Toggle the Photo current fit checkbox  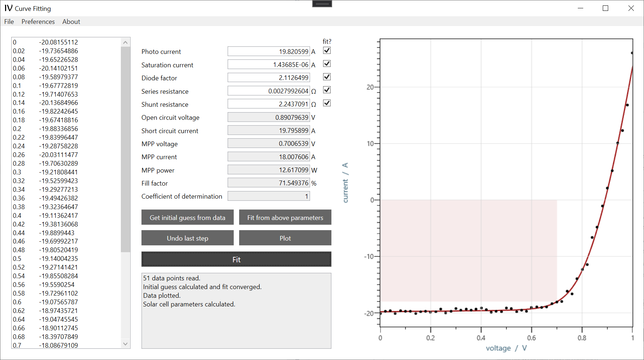327,51
